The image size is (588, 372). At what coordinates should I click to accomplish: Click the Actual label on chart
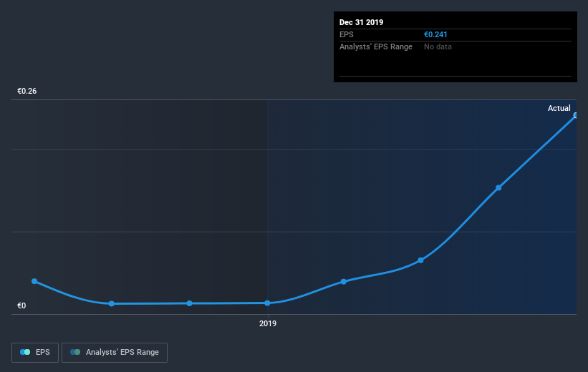(559, 108)
